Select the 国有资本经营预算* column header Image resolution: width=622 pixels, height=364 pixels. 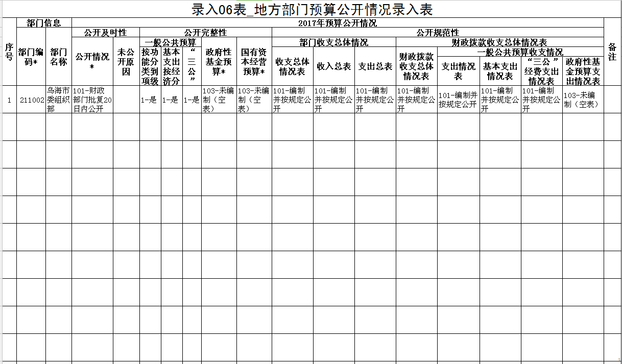pos(254,61)
